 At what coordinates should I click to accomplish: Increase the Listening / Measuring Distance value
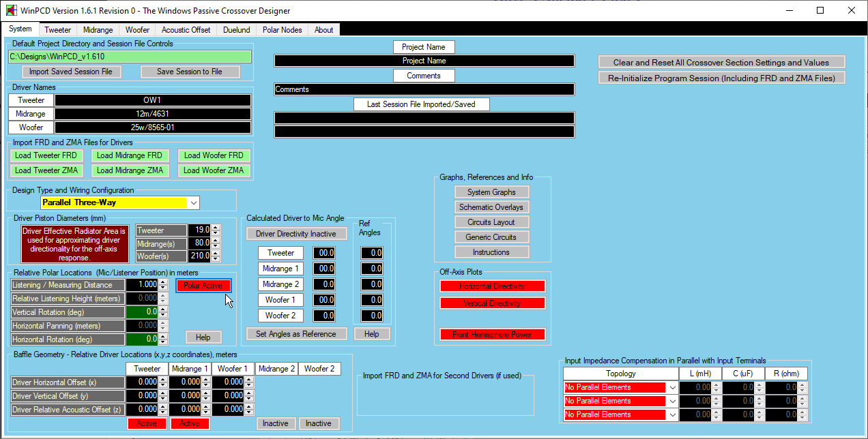click(x=162, y=282)
